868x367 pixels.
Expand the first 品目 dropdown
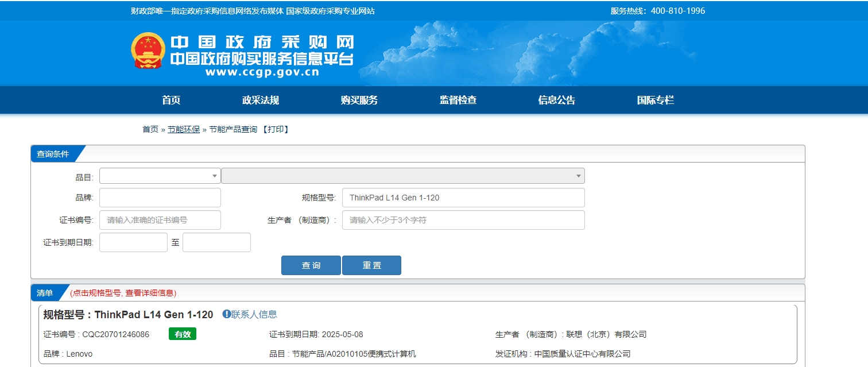coord(160,176)
